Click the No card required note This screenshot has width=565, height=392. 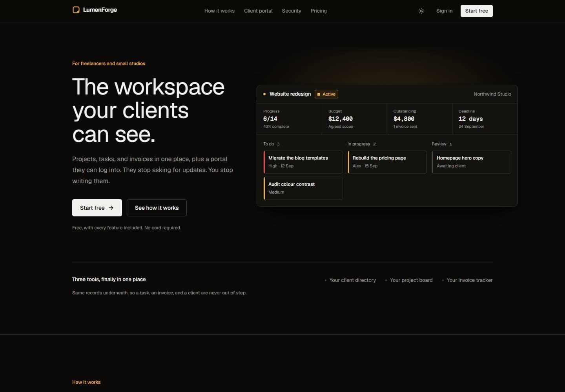[163, 228]
